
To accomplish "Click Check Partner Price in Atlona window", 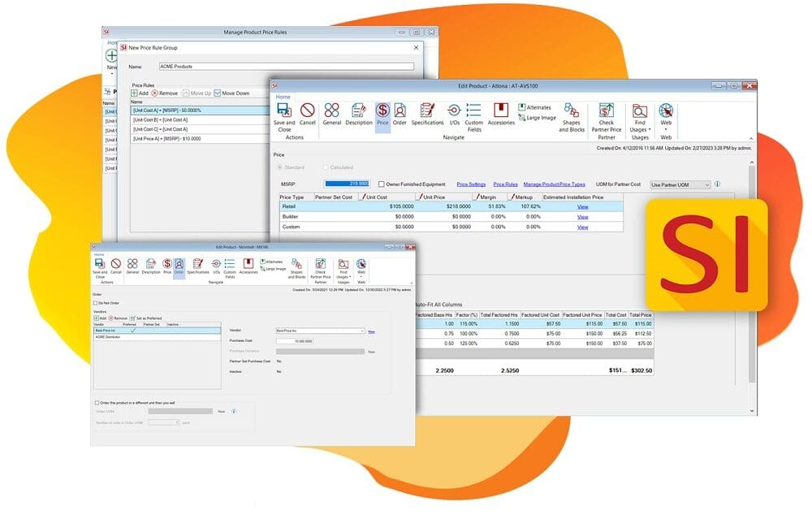I will [607, 118].
